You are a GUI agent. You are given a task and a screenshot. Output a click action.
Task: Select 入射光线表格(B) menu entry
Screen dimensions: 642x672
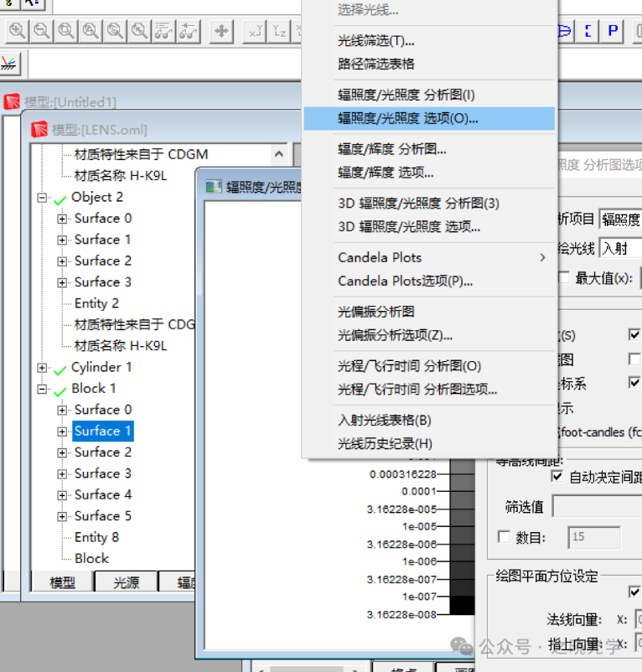tap(429, 421)
